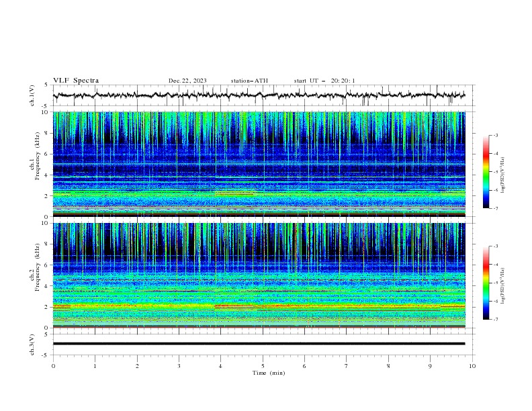Click time axis tick label '10'
532x411 pixels.
pos(472,366)
